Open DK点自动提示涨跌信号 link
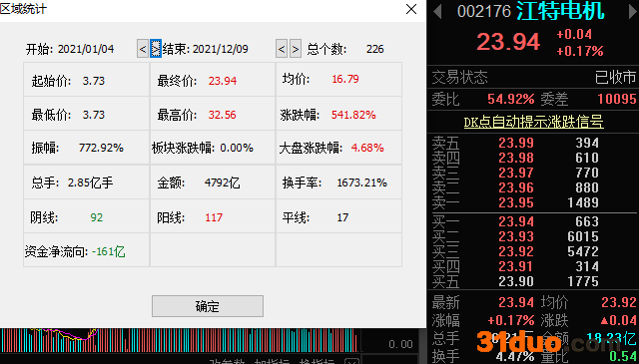The image size is (639, 364). click(x=533, y=122)
